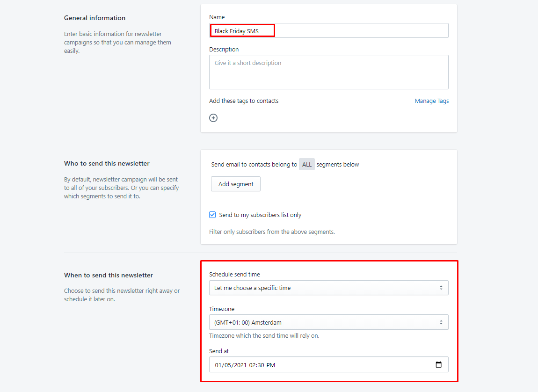Click the Timezone selector arrows icon

point(441,322)
